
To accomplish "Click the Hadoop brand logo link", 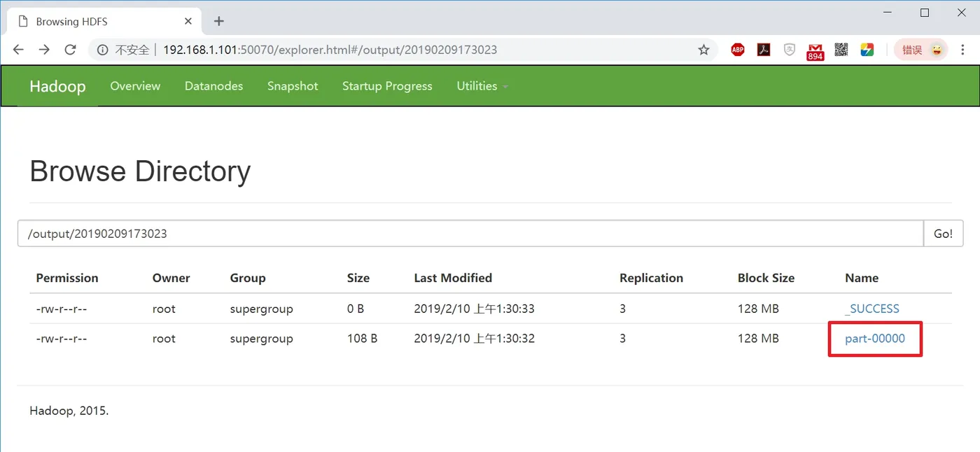I will tap(57, 86).
